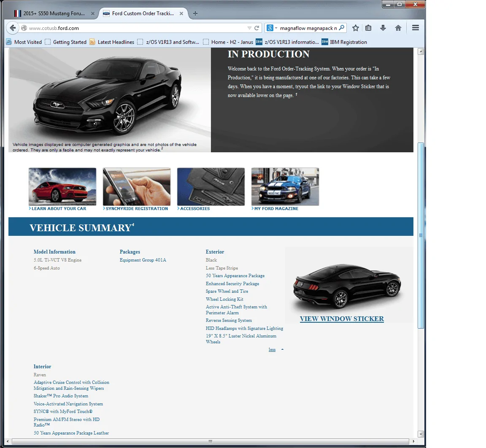Close the 2015+ S550 Mustang Forum tab
Screen dimensions: 486x448
tap(93, 13)
